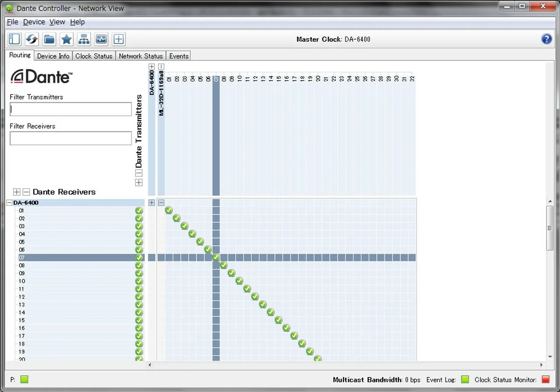This screenshot has width=560, height=392.
Task: Select the DA-6400 receiver device label
Action: click(26, 203)
